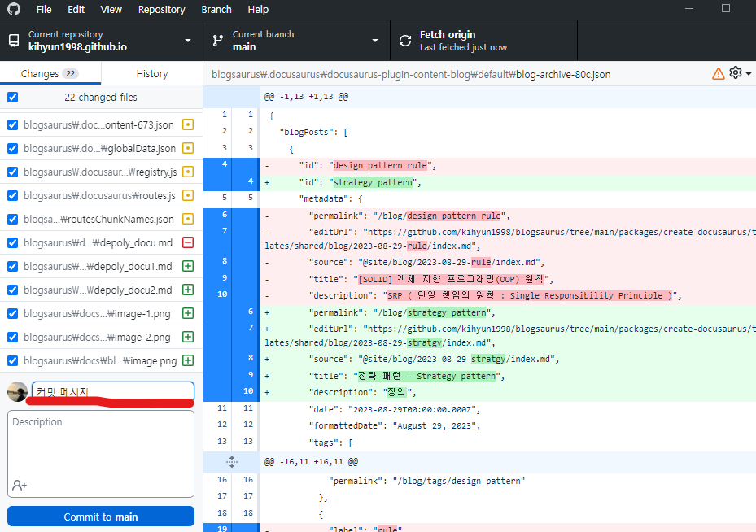This screenshot has height=532, width=756.
Task: Uncheck the registry.js file checkbox
Action: tap(12, 172)
